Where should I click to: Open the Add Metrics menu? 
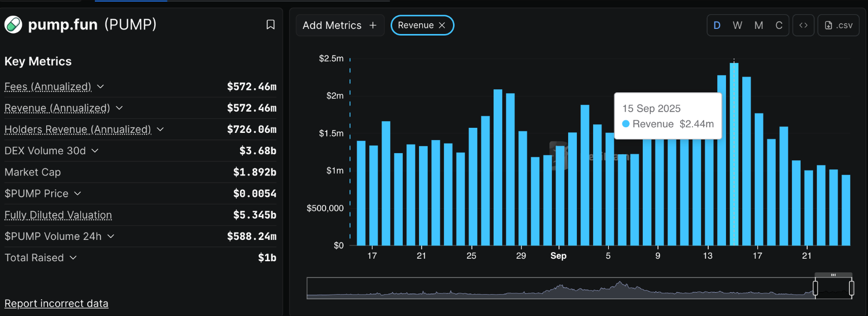tap(340, 25)
